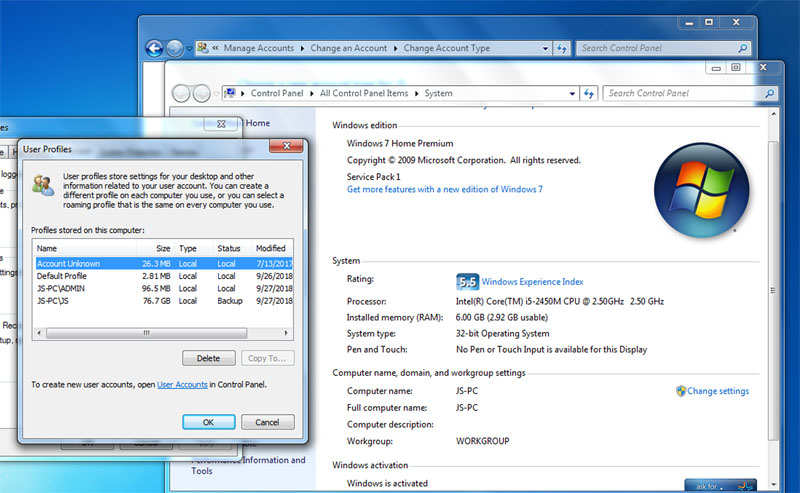The height and width of the screenshot is (493, 800).
Task: Select JS-PC\JS profile row
Action: coord(164,301)
